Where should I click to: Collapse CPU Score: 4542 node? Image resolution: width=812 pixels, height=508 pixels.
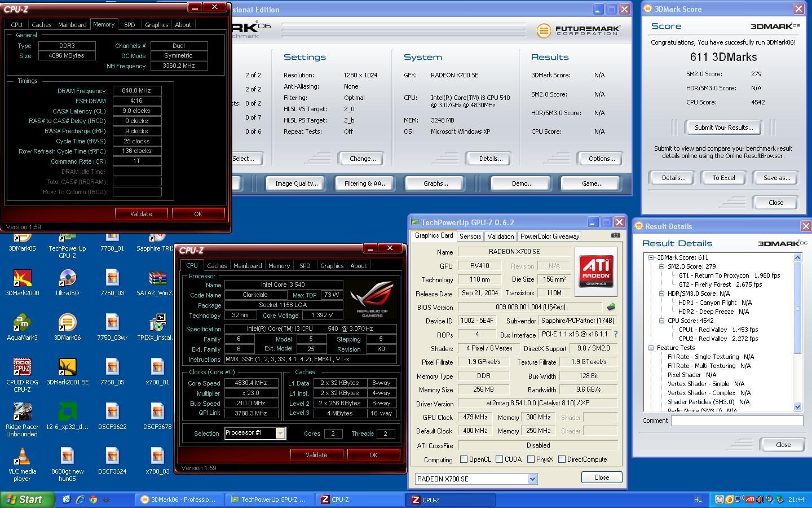pos(661,321)
